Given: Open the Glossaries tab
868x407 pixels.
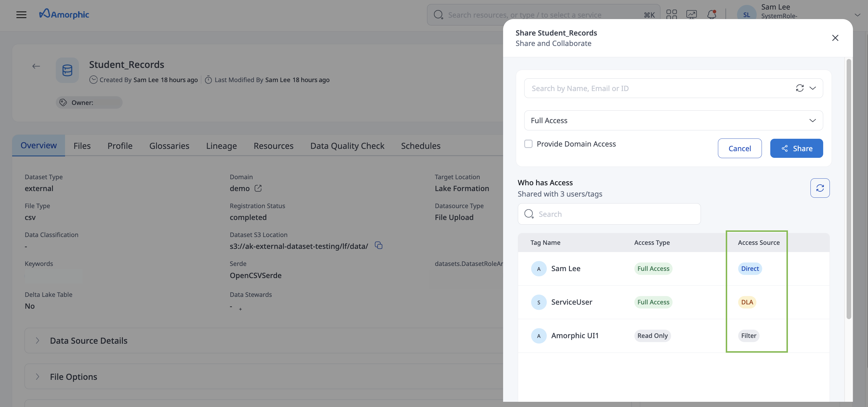Looking at the screenshot, I should 169,146.
